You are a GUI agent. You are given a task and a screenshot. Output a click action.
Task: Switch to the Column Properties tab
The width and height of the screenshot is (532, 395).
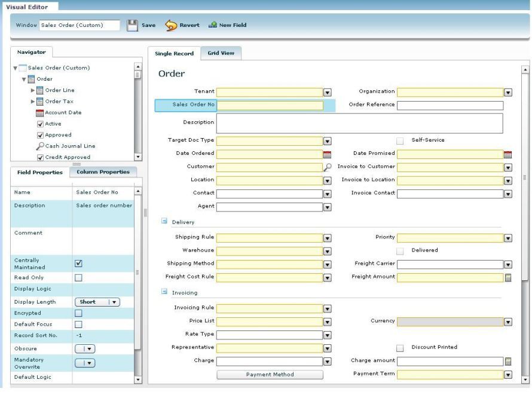click(x=103, y=172)
